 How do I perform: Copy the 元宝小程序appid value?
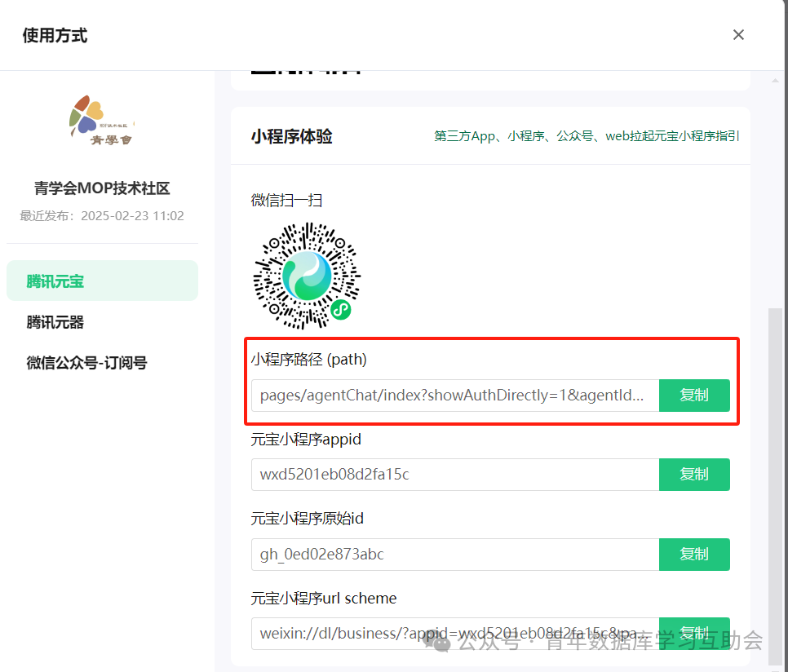[694, 474]
